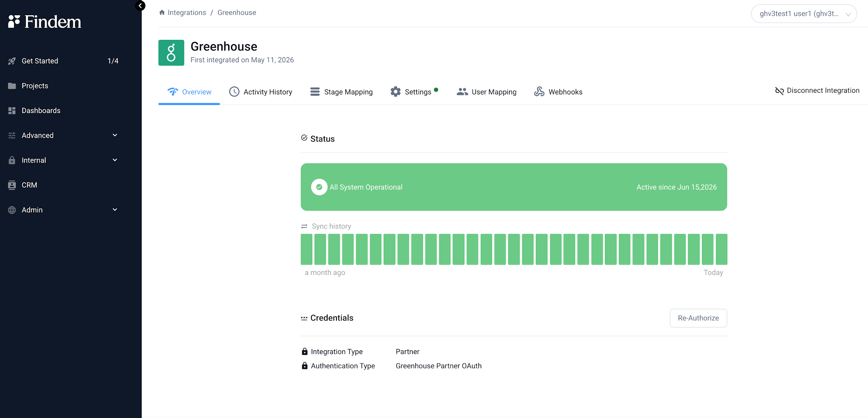Expand the Admin menu chevron

115,210
